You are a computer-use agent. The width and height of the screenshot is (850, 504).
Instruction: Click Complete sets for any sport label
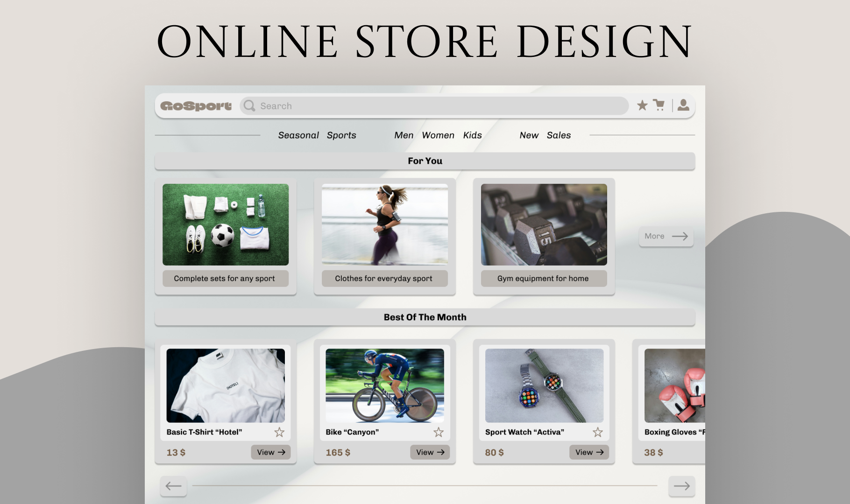(225, 279)
